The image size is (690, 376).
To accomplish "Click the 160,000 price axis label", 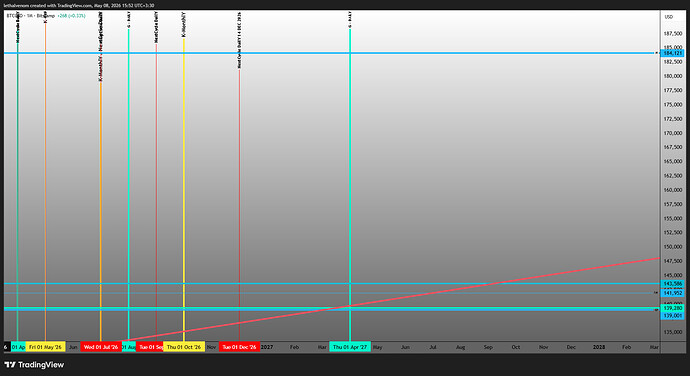I will pyautogui.click(x=672, y=190).
